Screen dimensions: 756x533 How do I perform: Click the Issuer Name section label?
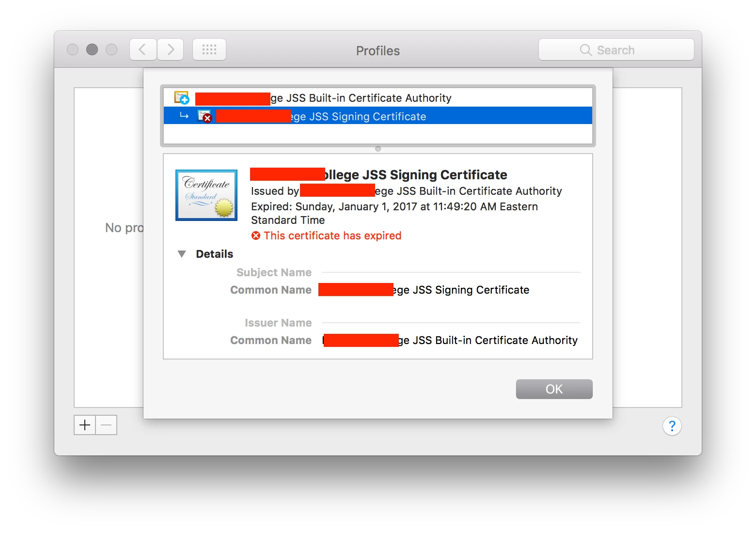click(x=278, y=323)
